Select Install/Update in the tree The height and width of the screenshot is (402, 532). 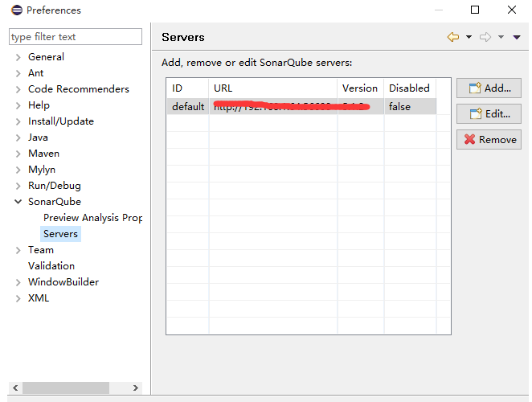(x=61, y=121)
